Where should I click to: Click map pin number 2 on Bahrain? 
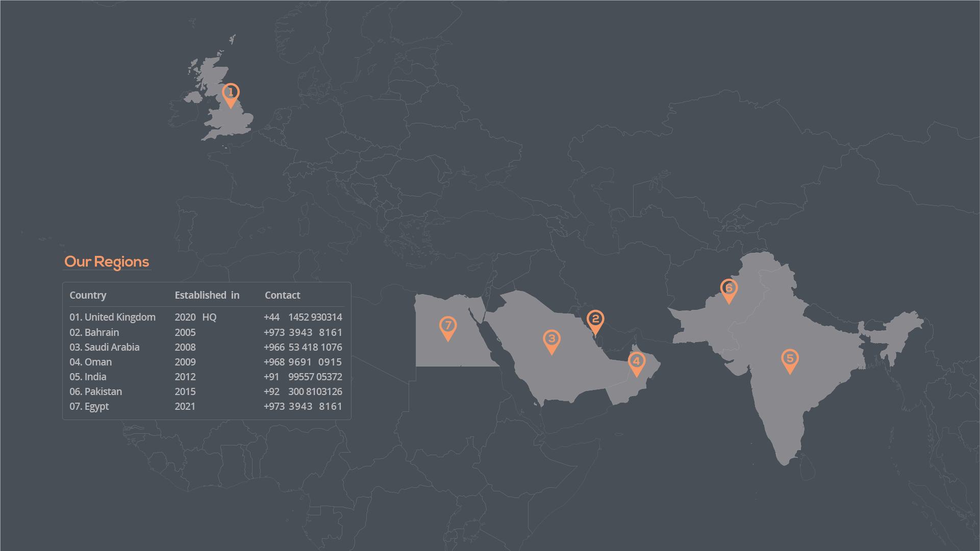point(595,321)
